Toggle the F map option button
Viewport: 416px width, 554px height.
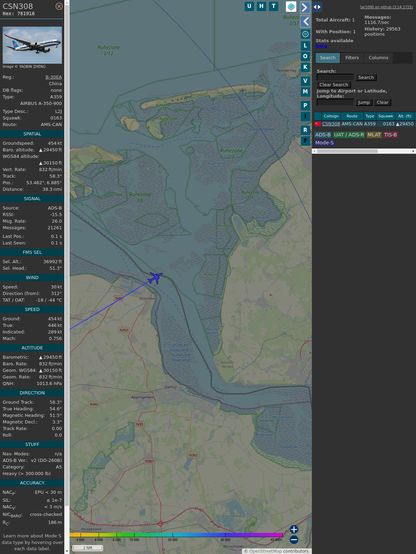pos(305,141)
